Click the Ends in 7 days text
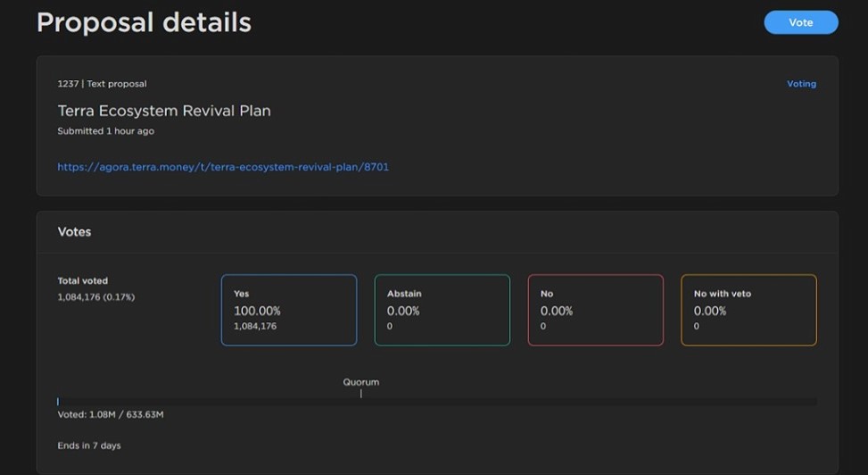Screen dimensions: 868x475 89,445
